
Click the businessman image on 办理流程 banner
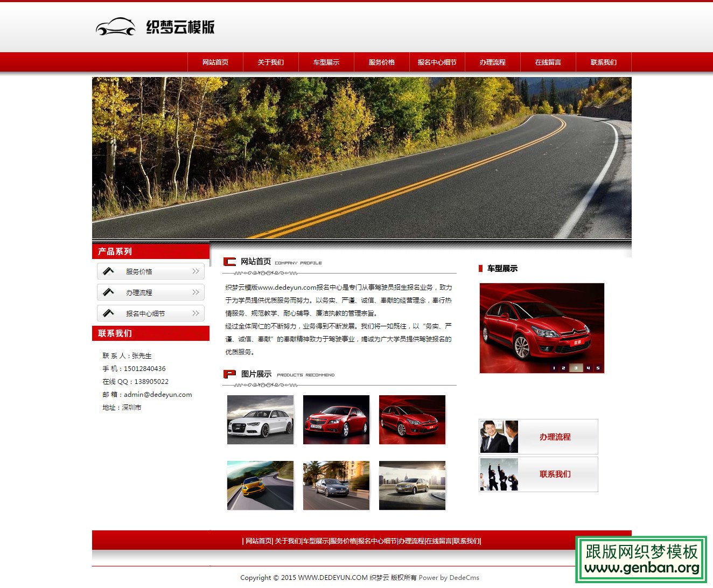(499, 437)
